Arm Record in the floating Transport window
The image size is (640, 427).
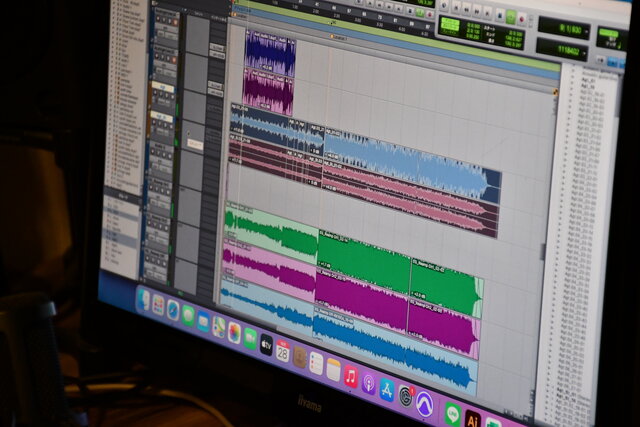(x=521, y=19)
